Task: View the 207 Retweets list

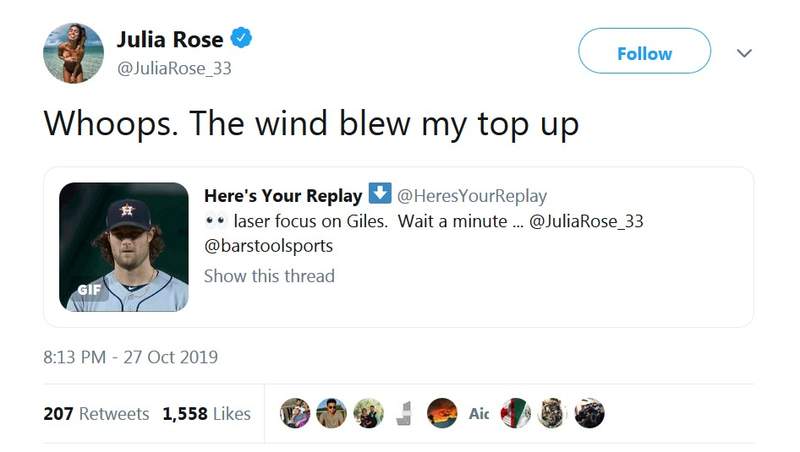Action: 97,413
